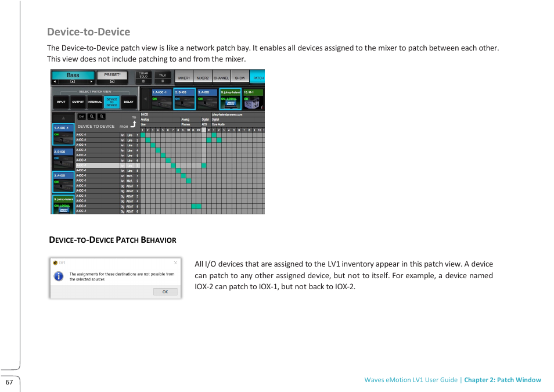This screenshot has width=554, height=392.
Task: Click the zoom out magnifier icon
Action: point(92,116)
